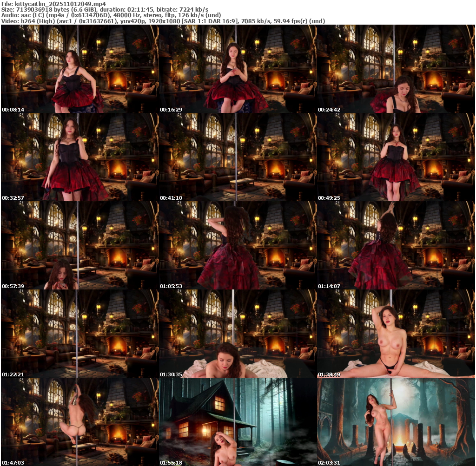Viewport: 476px width, 466px height.
Task: Open the frame stamped 00:32:57
Action: pyautogui.click(x=79, y=157)
